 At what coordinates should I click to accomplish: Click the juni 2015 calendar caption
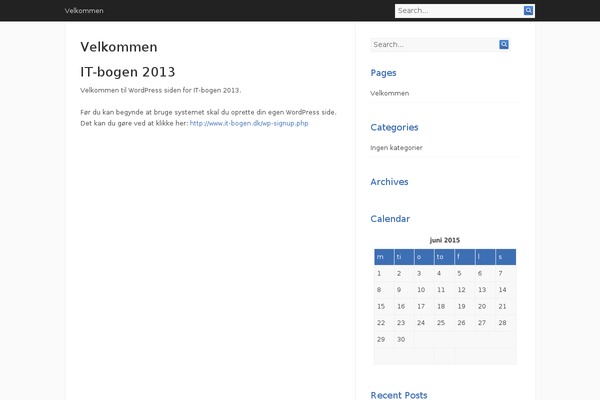click(445, 240)
